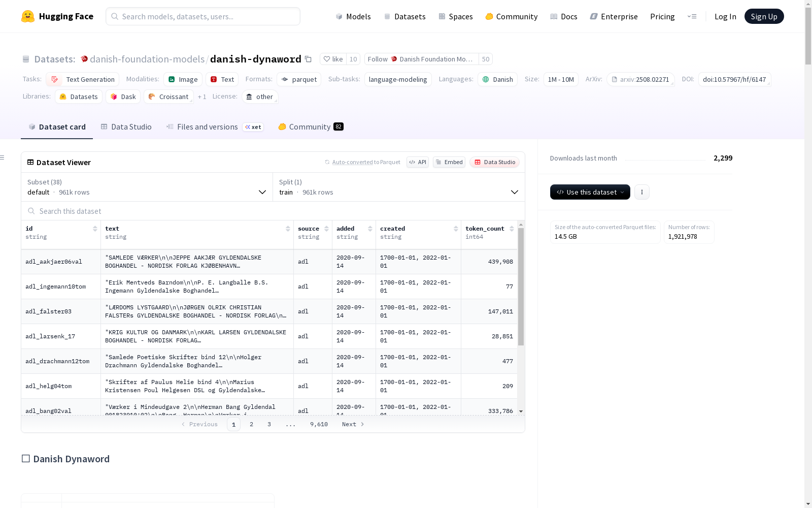The width and height of the screenshot is (812, 508).
Task: Click the Text Generation task icon
Action: [x=55, y=79]
